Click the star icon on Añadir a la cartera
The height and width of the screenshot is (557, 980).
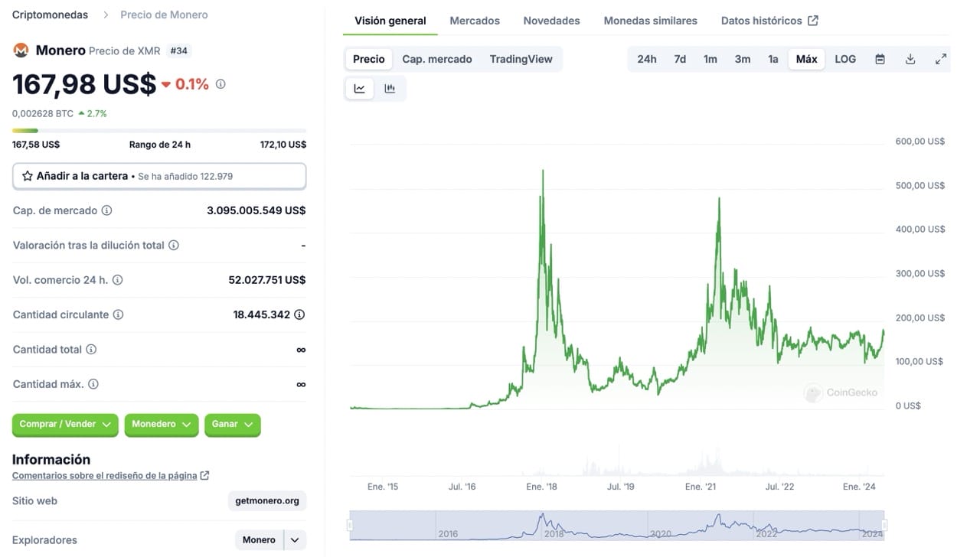pyautogui.click(x=28, y=176)
